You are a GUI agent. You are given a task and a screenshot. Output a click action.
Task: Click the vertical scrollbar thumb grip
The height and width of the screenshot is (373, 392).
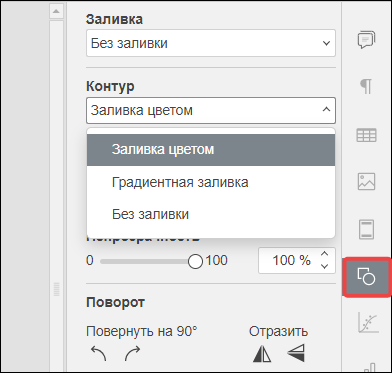[56, 289]
